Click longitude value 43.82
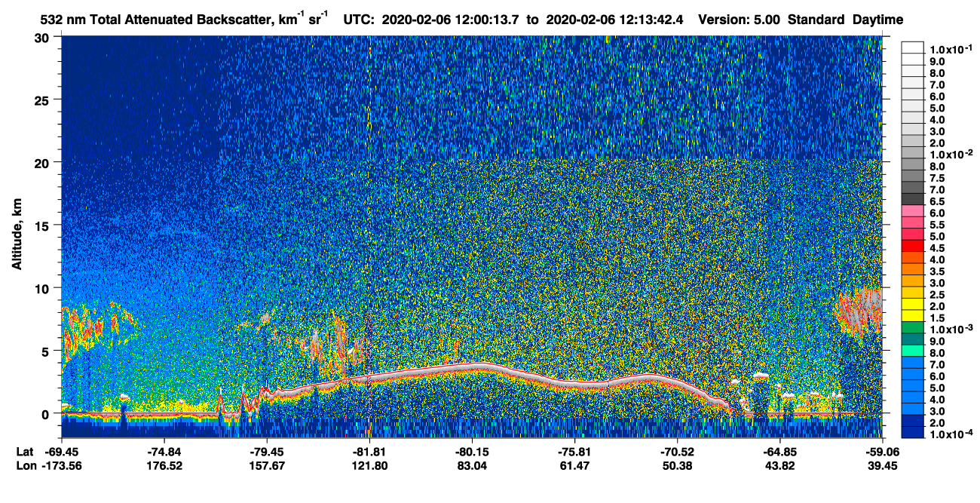The image size is (980, 503). pos(779,466)
